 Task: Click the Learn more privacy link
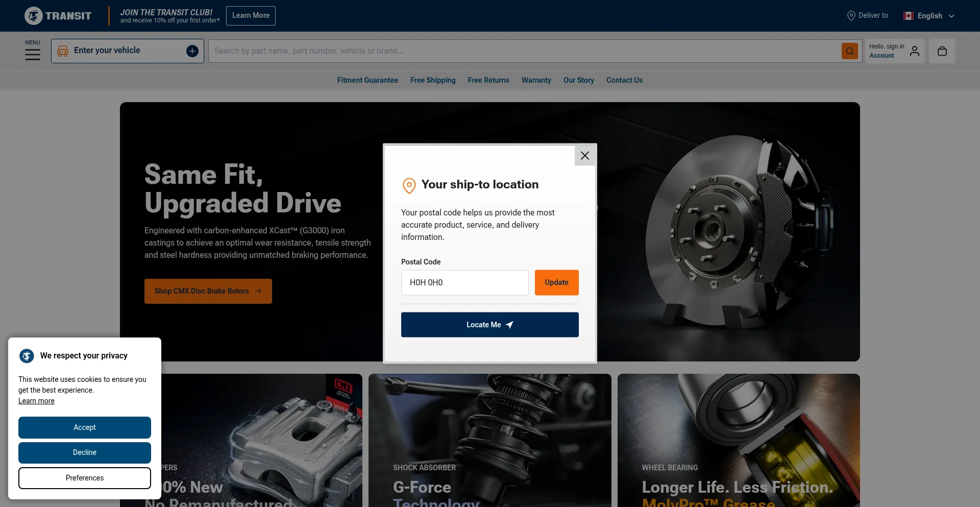coord(36,401)
